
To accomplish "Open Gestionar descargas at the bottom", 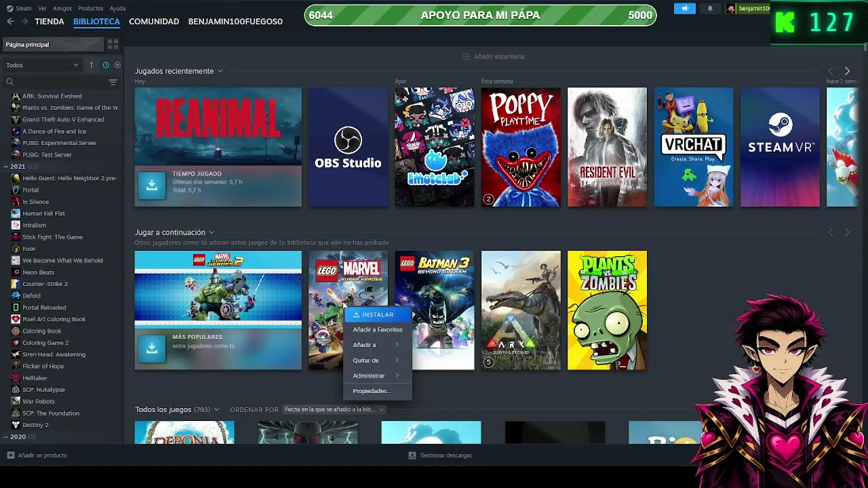I will pyautogui.click(x=440, y=455).
